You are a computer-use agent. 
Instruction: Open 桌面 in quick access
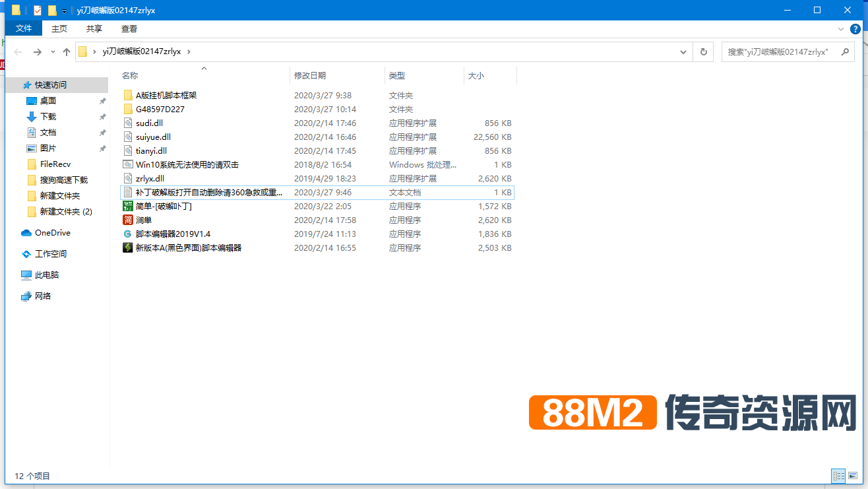48,100
